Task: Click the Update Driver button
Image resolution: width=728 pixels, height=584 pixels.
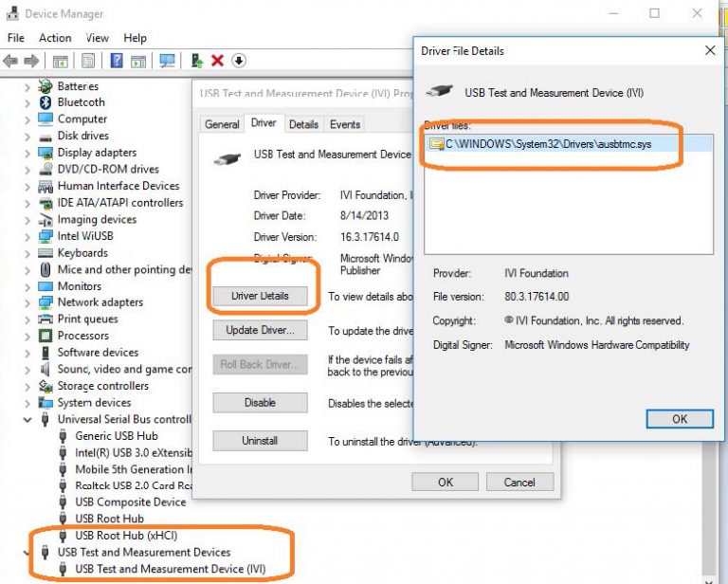Action: tap(260, 331)
